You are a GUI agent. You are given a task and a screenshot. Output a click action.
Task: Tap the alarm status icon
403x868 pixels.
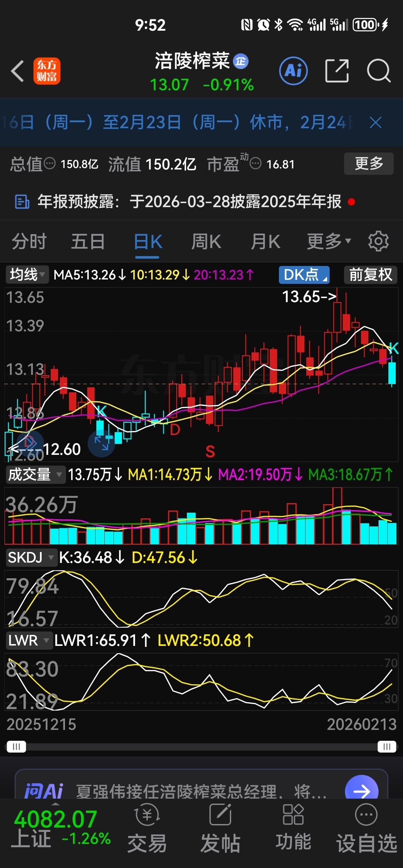coord(263,25)
